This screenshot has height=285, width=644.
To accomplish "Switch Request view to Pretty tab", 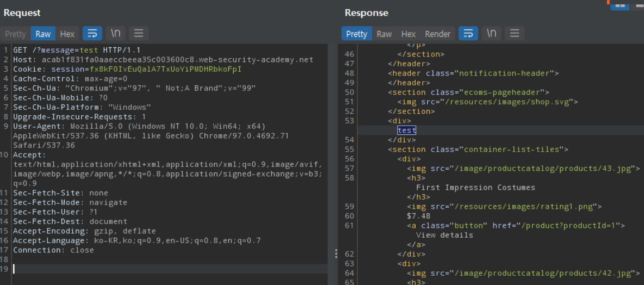I will (x=15, y=34).
